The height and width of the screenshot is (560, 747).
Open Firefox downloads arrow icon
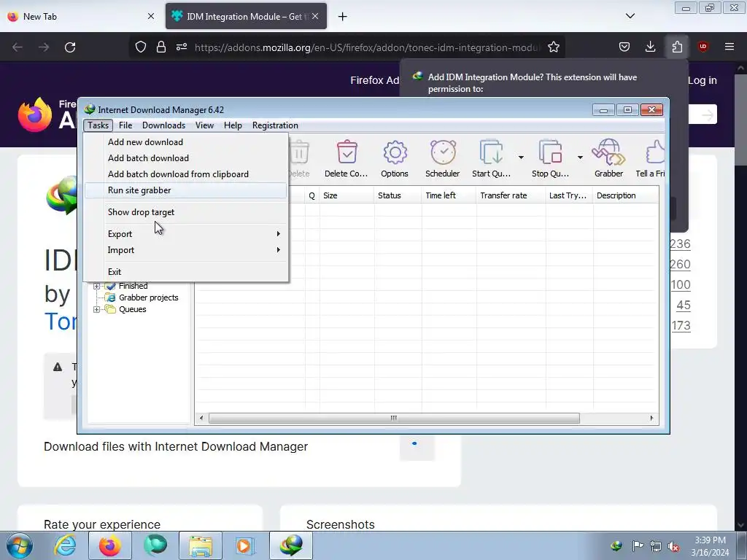[650, 47]
